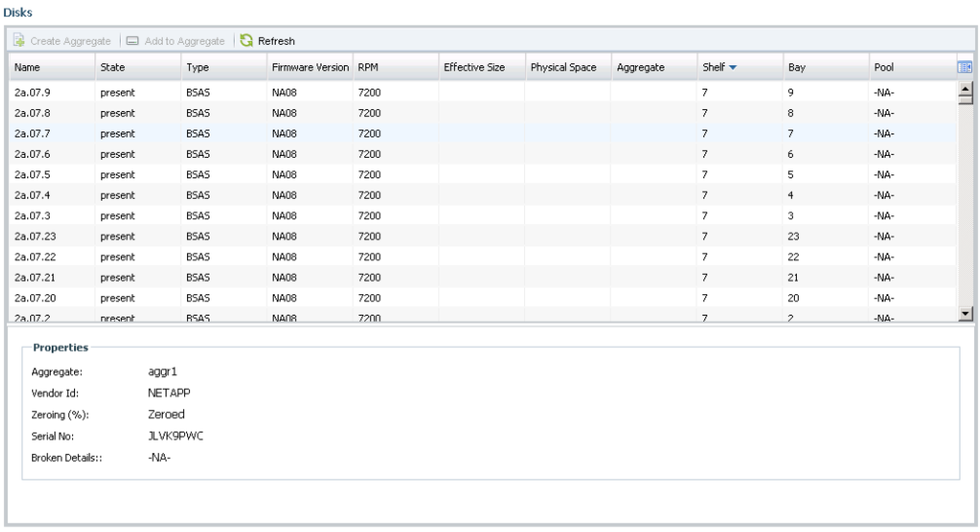The height and width of the screenshot is (532, 980).
Task: Click the Add to Aggregate icon
Action: pos(132,41)
